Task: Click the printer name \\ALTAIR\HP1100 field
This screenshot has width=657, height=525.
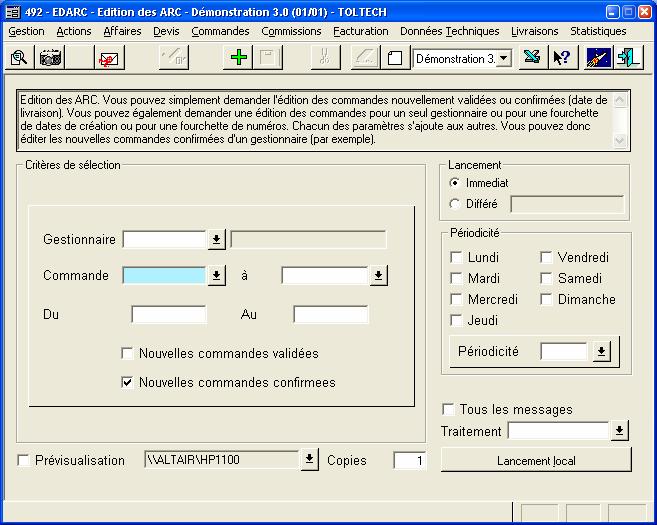Action: (222, 459)
